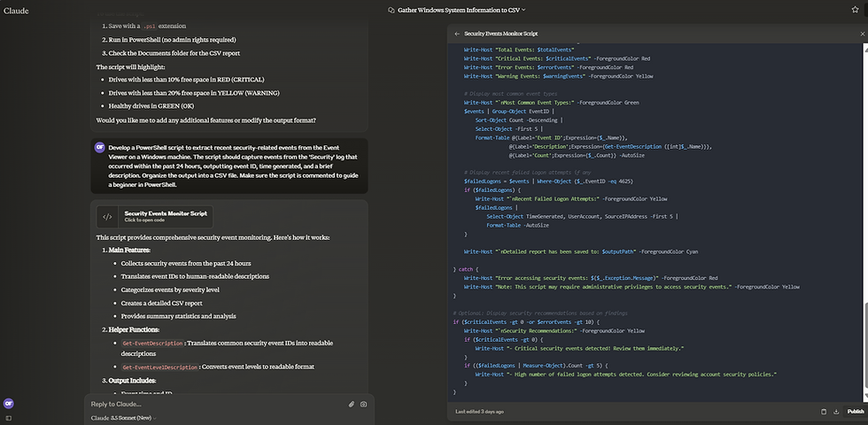Open the user profile avatar at bottom-left
The image size is (868, 425).
pyautogui.click(x=9, y=403)
